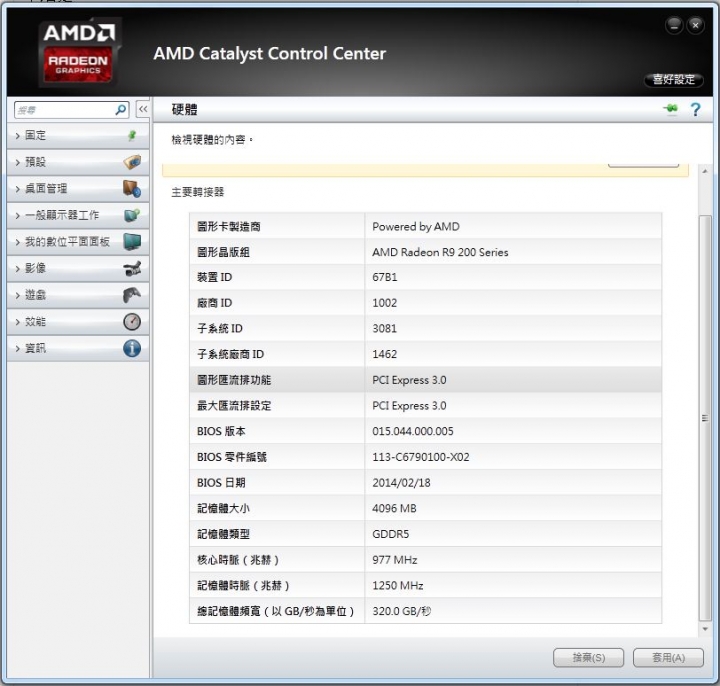
Task: Select the Powered by AMD value
Action: point(416,226)
